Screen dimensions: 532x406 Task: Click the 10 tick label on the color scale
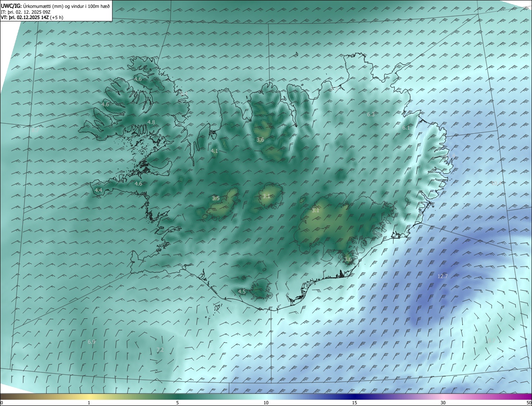[266, 403]
